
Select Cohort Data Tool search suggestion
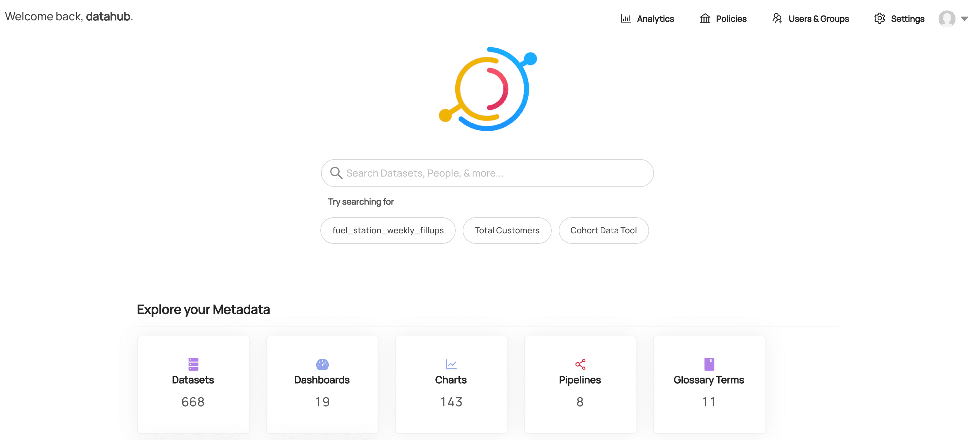click(603, 231)
